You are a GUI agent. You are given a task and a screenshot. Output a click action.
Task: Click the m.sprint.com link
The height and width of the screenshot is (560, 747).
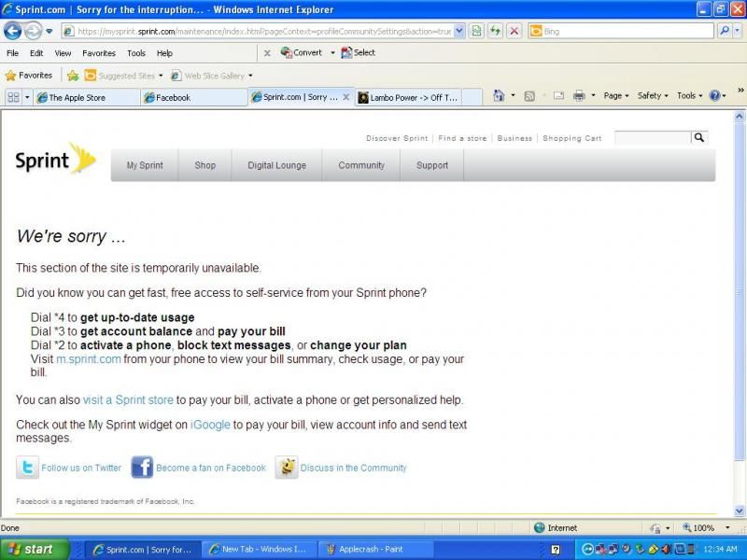89,358
